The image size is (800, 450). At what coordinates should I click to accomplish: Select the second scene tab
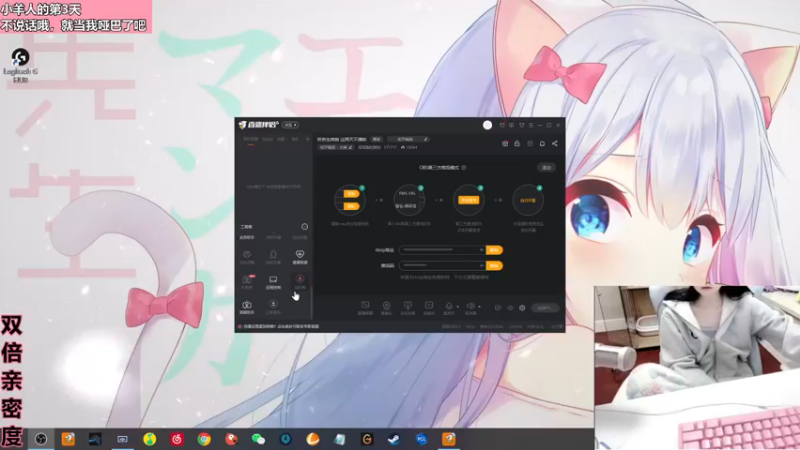tap(267, 139)
